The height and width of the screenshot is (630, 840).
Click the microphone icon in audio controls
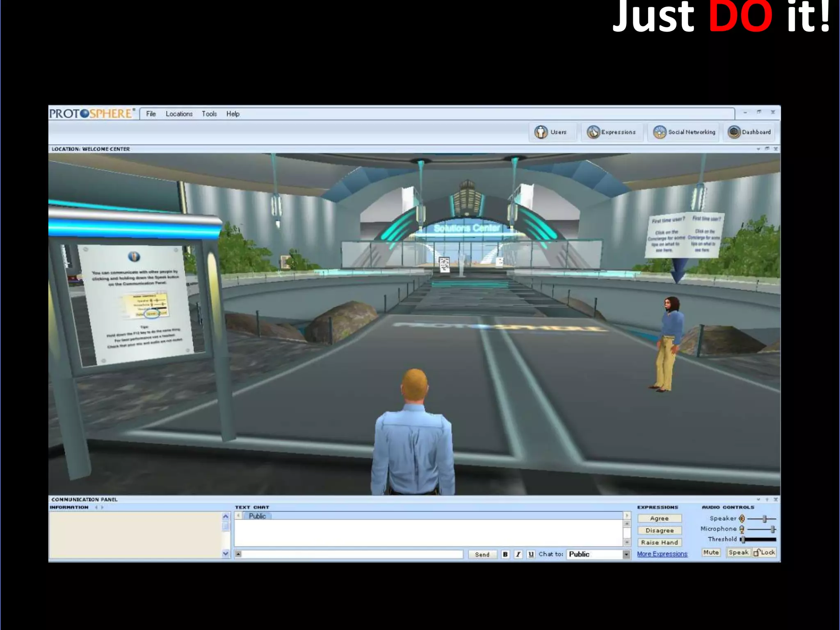pos(742,529)
